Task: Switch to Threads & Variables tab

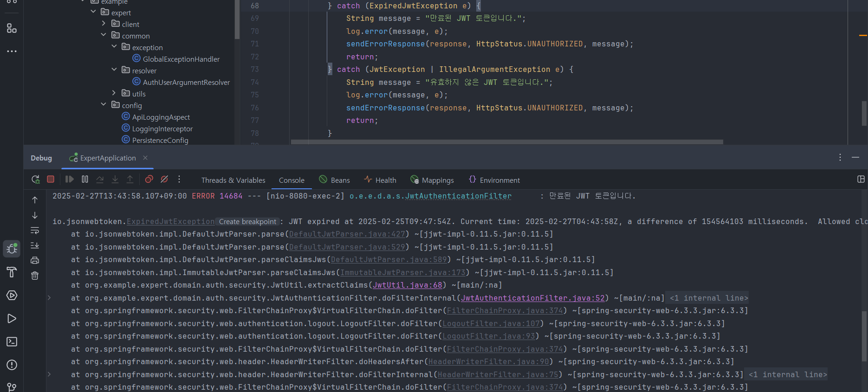Action: coord(233,180)
